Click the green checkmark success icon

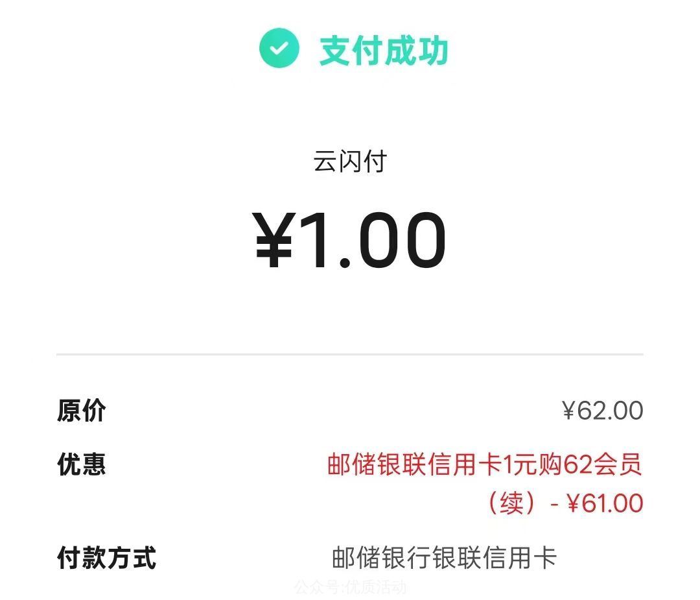coord(279,47)
